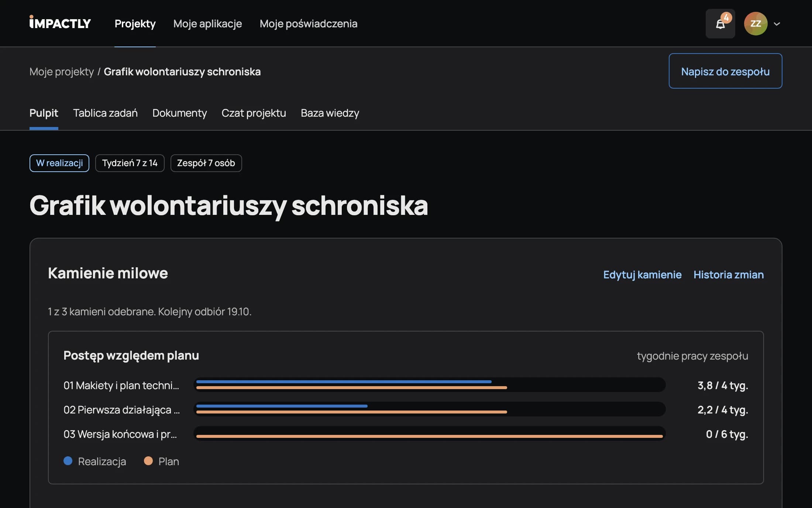Open the Czat projektu tab

pos(254,113)
